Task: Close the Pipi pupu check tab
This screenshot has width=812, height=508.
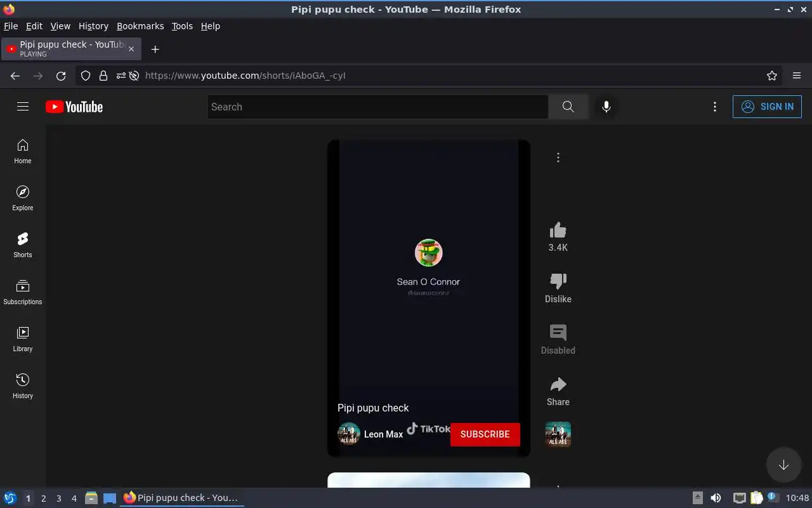Action: click(131, 49)
